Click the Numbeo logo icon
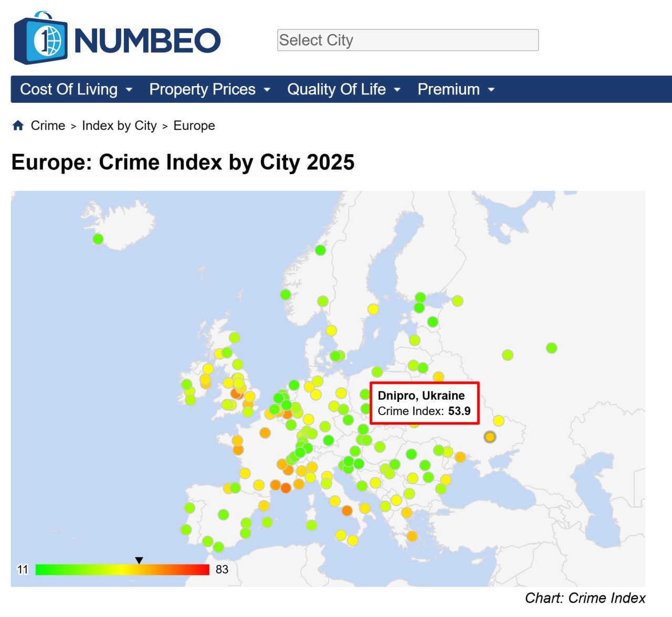 [x=41, y=38]
